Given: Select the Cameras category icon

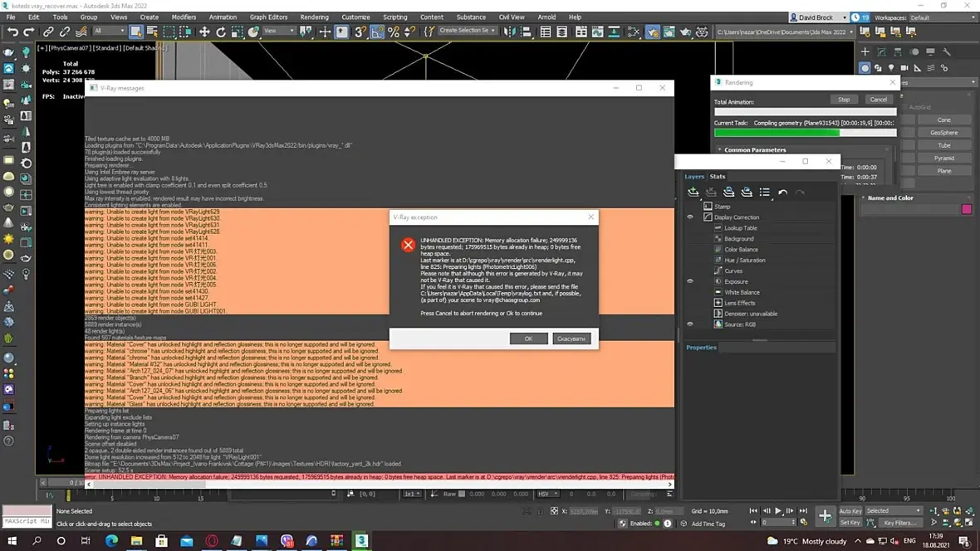Looking at the screenshot, I should point(904,68).
